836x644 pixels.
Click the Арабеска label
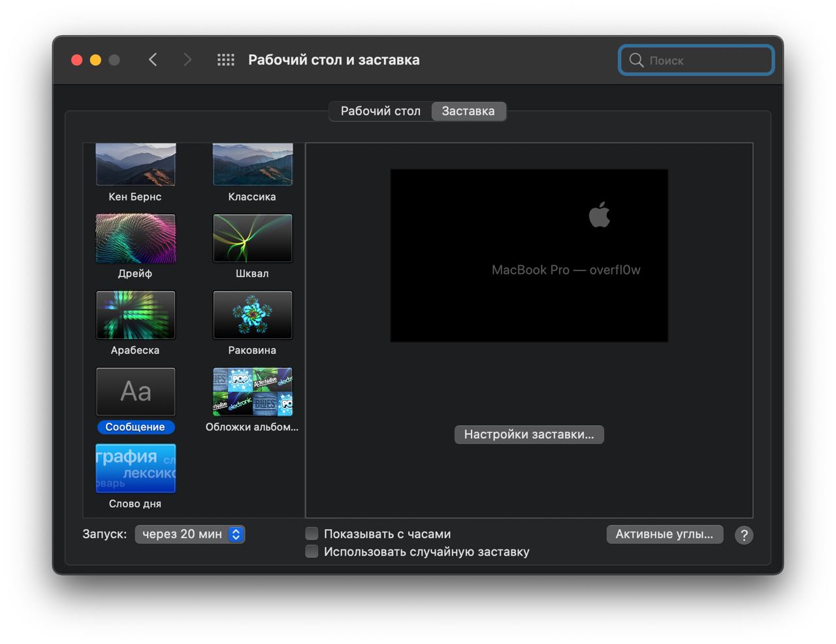(135, 350)
